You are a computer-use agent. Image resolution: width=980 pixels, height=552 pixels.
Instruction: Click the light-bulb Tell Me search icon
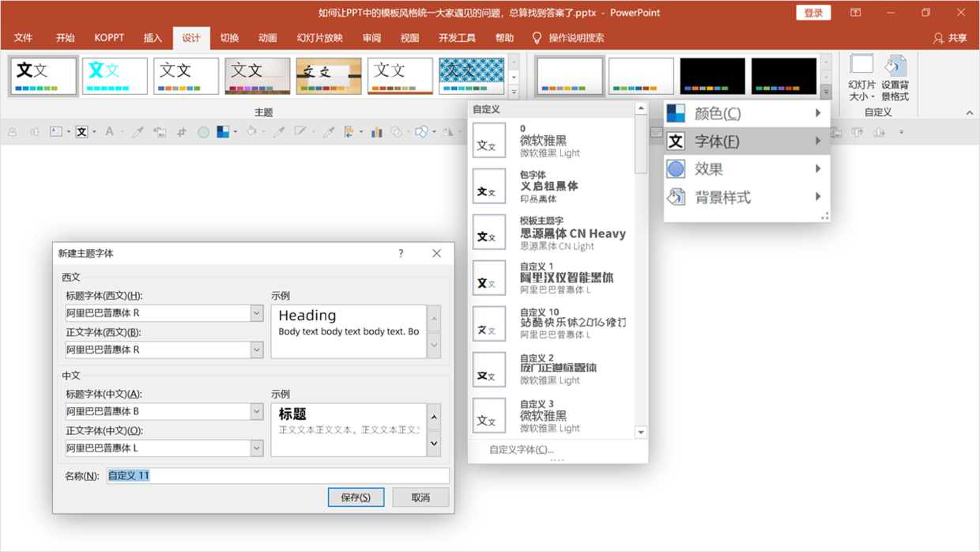[537, 38]
